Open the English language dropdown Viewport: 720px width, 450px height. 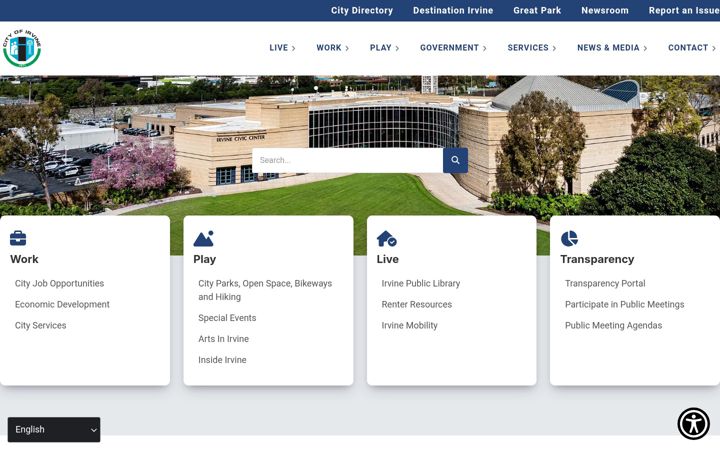coord(54,429)
